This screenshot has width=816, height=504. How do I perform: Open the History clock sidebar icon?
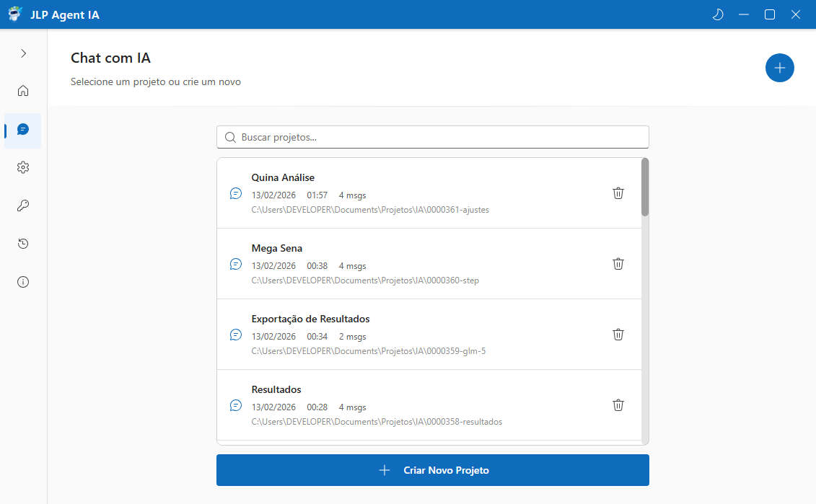point(23,244)
